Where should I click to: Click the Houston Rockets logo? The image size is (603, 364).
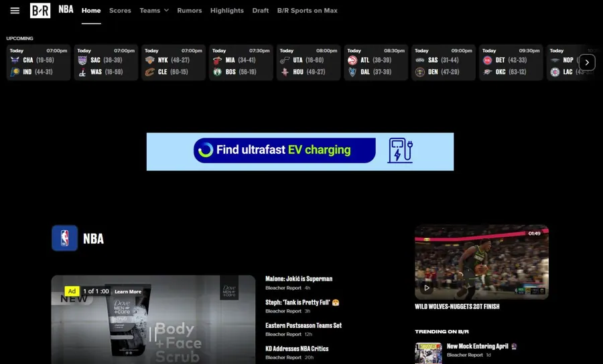click(x=285, y=72)
